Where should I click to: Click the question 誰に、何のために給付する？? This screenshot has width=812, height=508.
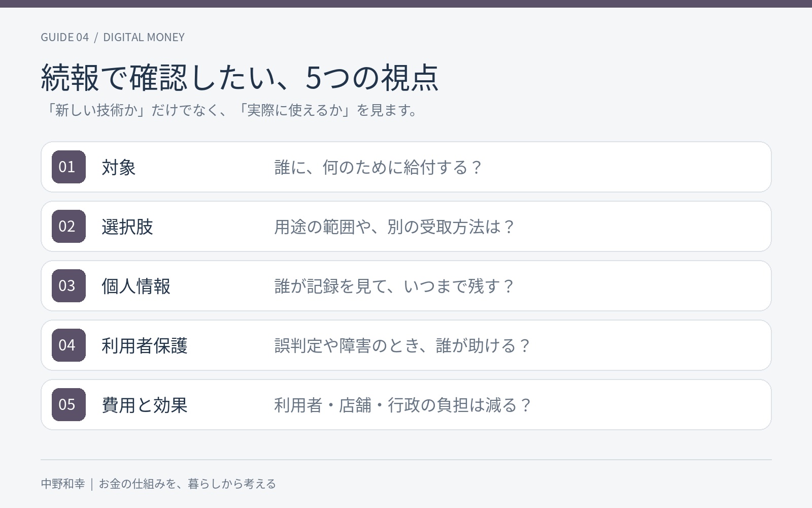coord(379,167)
